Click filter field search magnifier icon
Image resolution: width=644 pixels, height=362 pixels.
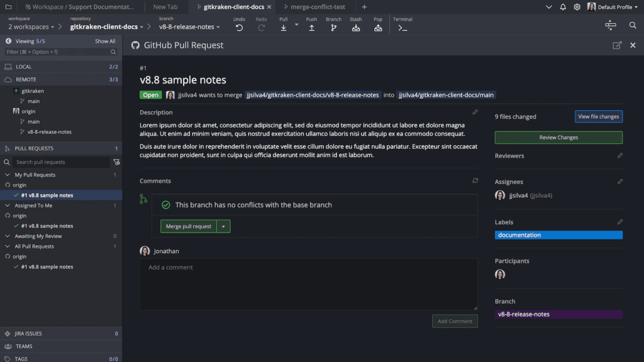click(x=113, y=52)
